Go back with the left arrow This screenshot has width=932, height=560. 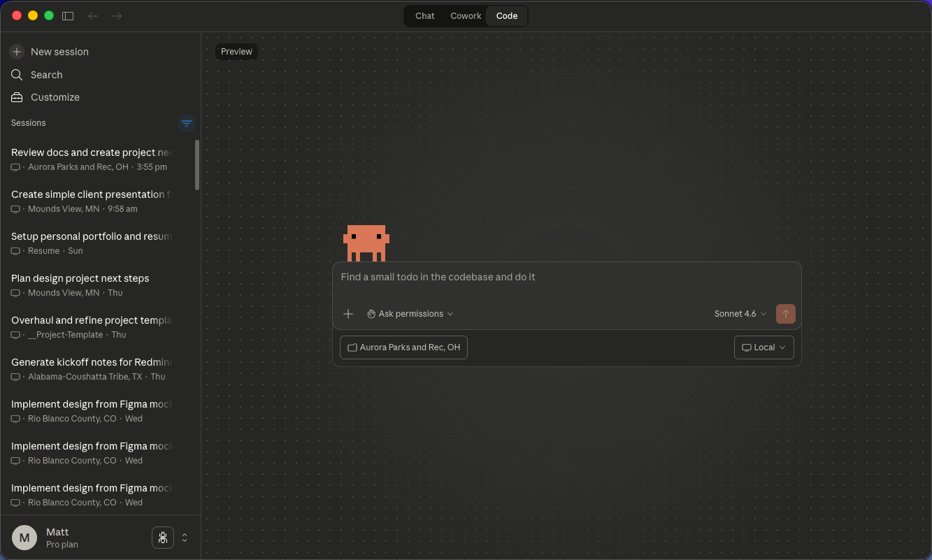click(x=93, y=15)
